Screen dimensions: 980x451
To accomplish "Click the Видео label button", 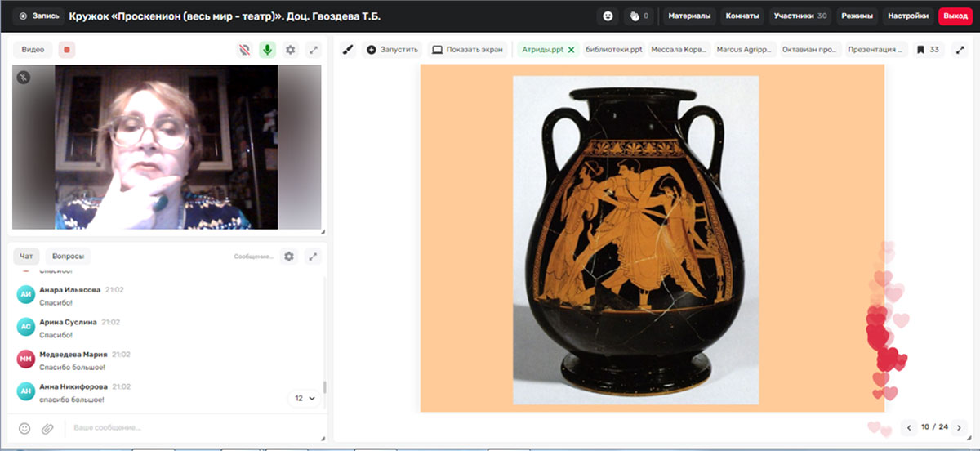I will [x=33, y=50].
